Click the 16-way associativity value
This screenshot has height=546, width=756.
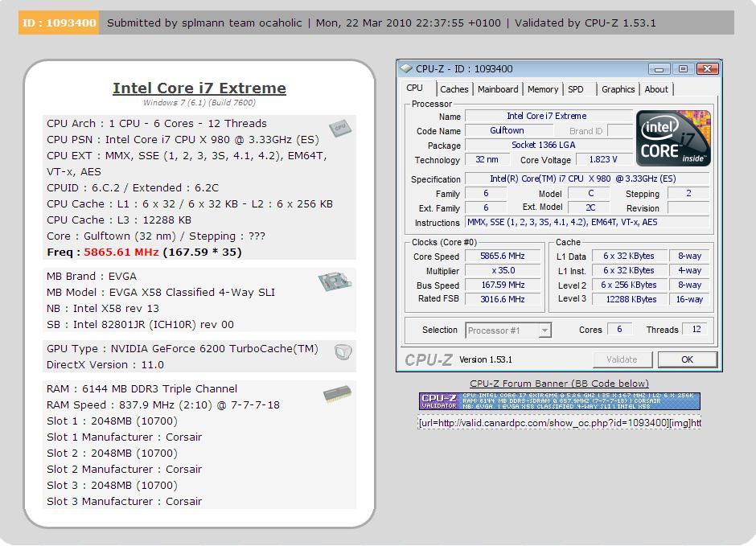[689, 299]
